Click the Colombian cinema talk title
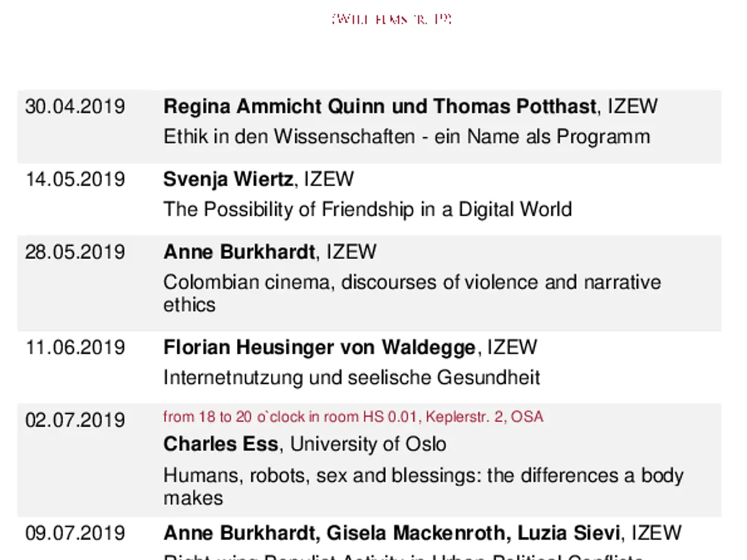The image size is (747, 560). [412, 293]
